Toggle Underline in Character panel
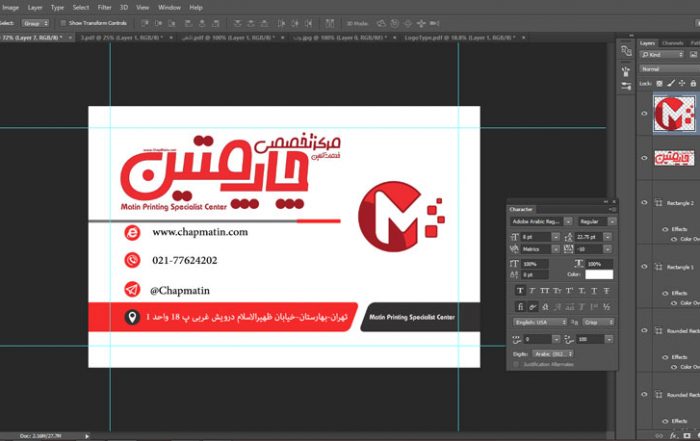The height and width of the screenshot is (441, 700). [x=594, y=291]
